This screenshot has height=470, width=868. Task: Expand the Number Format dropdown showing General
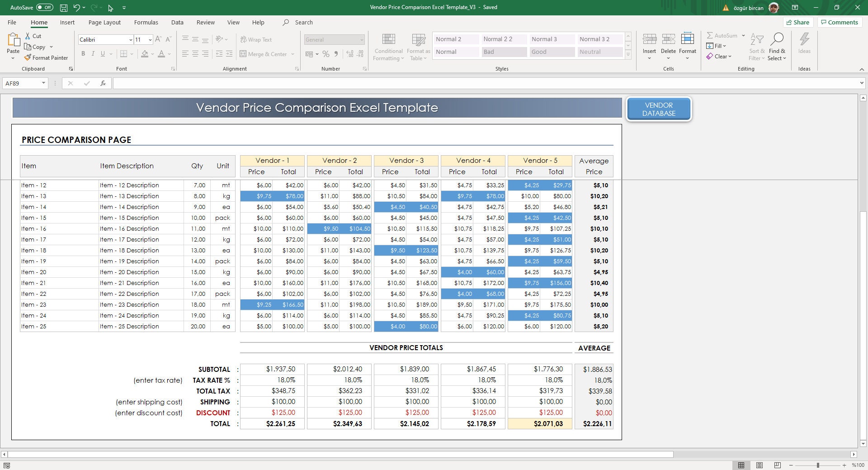coord(362,39)
